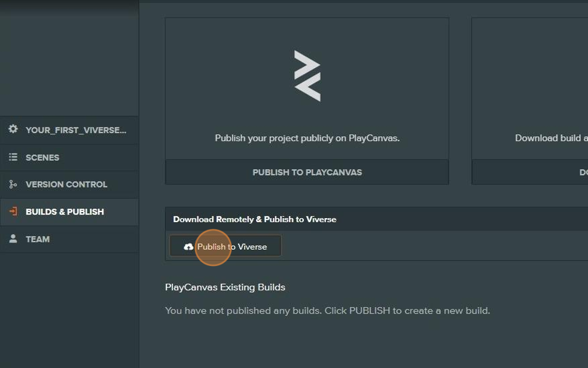Click the Publish to Viverse button text
Image resolution: width=588 pixels, height=368 pixels.
232,247
